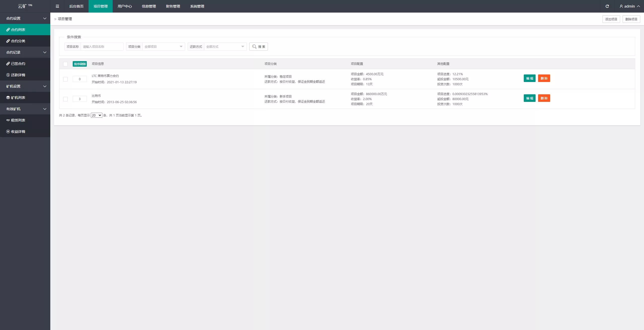The width and height of the screenshot is (644, 330).
Task: Toggle the select-all checkbox in table header
Action: click(65, 64)
